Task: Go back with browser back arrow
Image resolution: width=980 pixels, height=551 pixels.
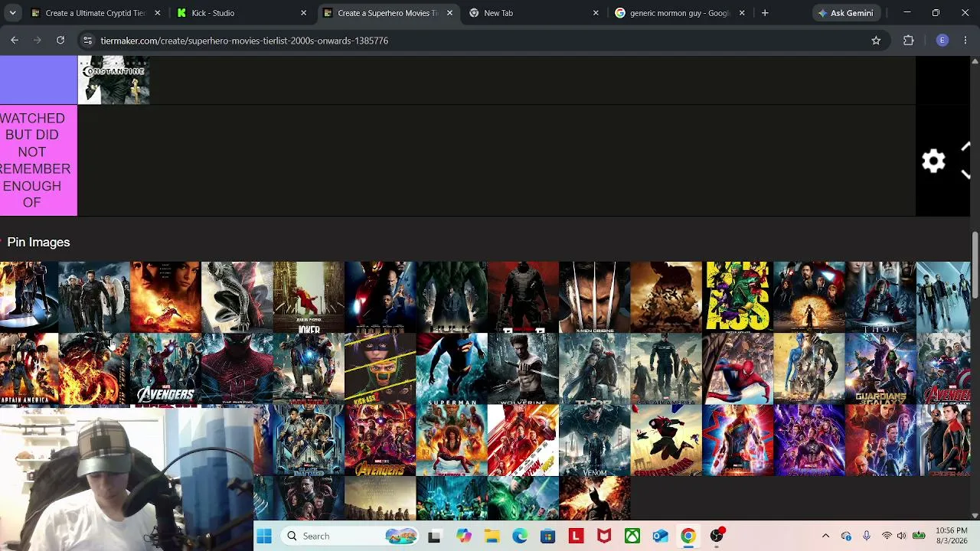Action: point(15,41)
